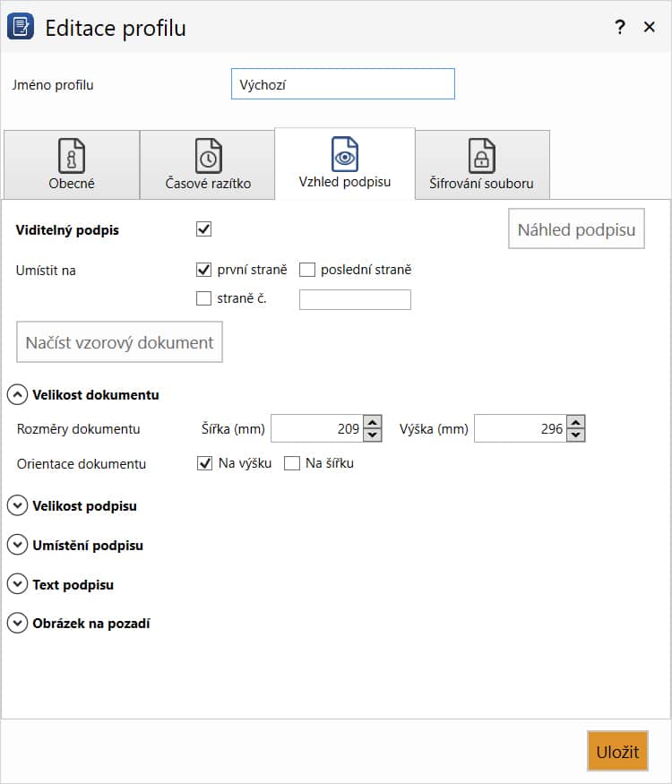Image resolution: width=672 pixels, height=784 pixels.
Task: Click the Náhled podpisu button
Action: tap(576, 229)
